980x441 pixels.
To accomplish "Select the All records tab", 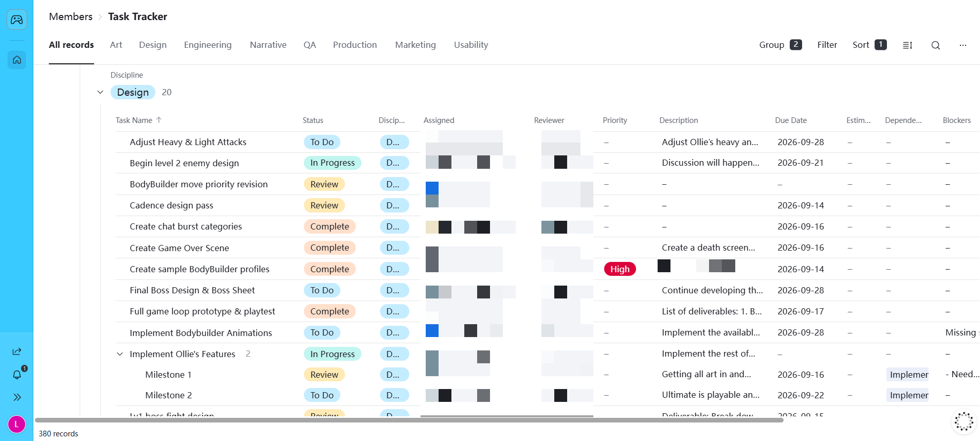I will (71, 45).
